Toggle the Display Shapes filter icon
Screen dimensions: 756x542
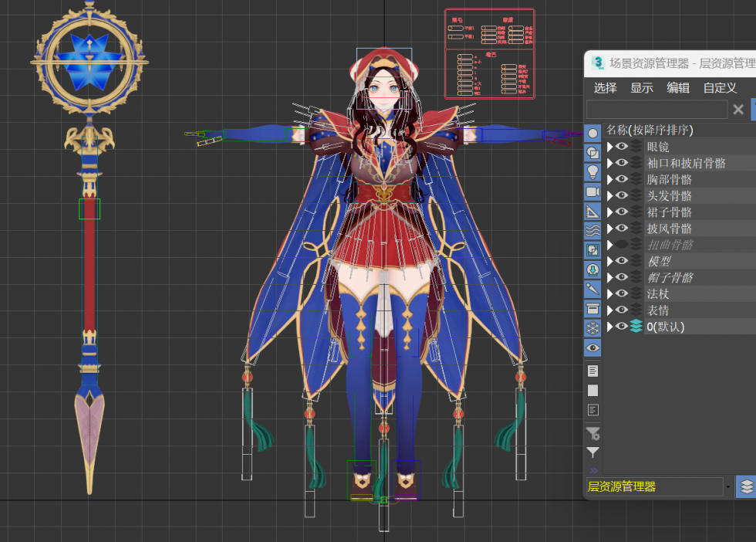click(592, 153)
